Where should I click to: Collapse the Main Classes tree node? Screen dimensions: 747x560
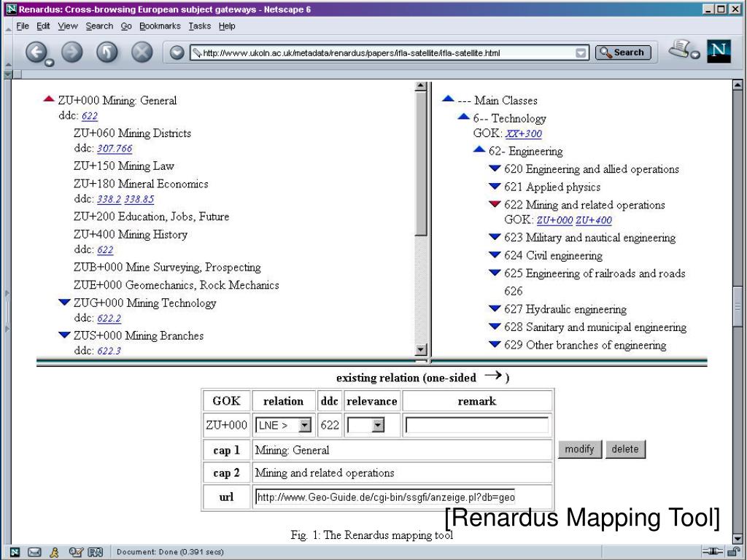point(448,99)
